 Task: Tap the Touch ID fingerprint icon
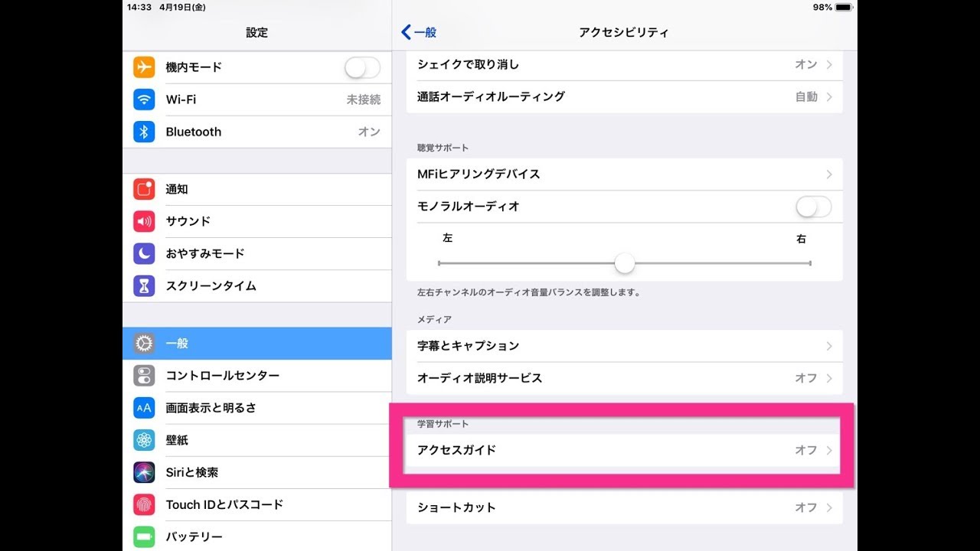coord(144,504)
